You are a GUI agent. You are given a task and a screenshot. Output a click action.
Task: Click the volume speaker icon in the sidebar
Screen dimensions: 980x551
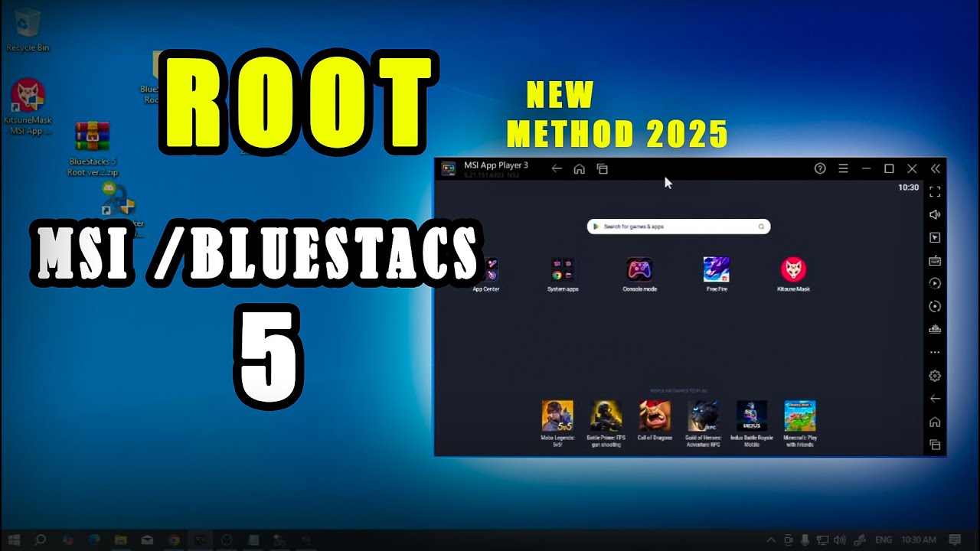coord(935,215)
